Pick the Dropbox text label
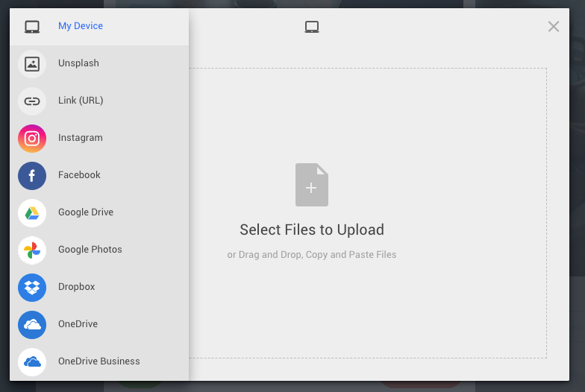The height and width of the screenshot is (392, 585). click(76, 287)
